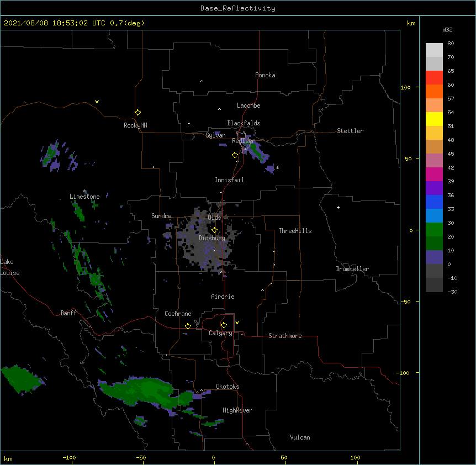Select the bright yellow 51–54 dBZ legend swatch

point(434,119)
